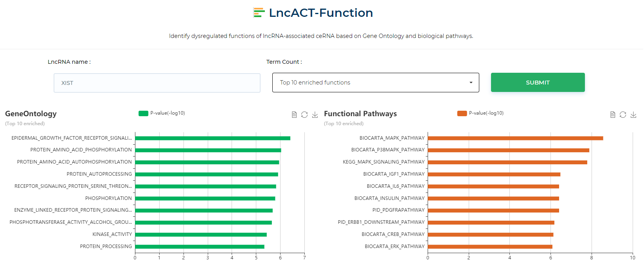
Task: Click the BIOCARTA_MAPK_PATHWAY orange bar
Action: coord(515,138)
